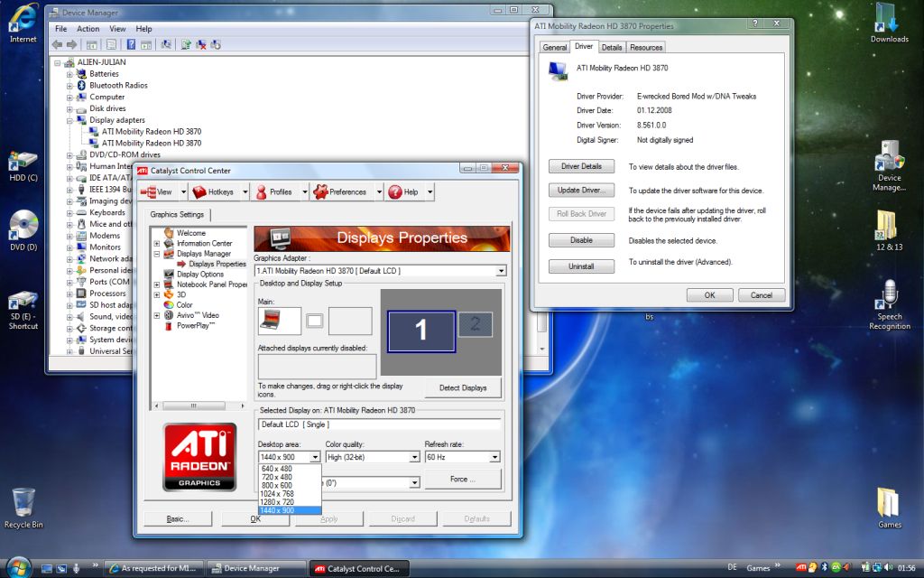
Task: Click the Help button in Catalyst toolbar
Action: [x=403, y=191]
